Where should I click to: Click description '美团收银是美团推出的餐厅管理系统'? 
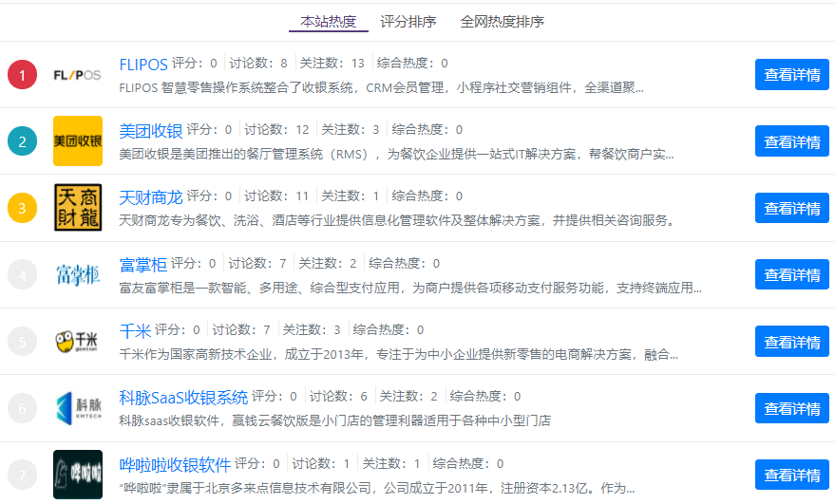tap(396, 155)
